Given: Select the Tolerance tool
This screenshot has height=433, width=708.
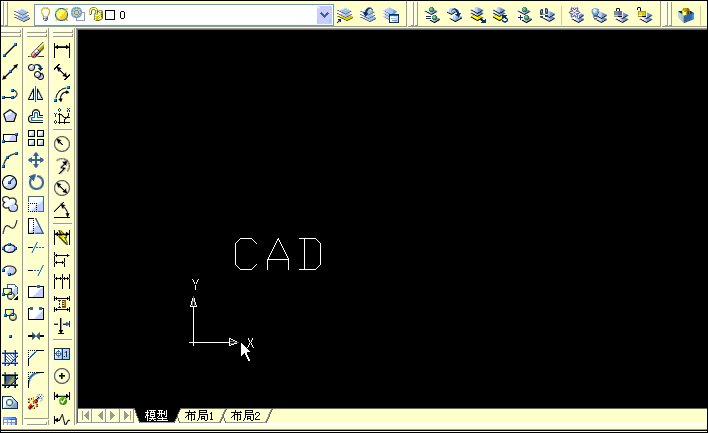Looking at the screenshot, I should point(62,354).
